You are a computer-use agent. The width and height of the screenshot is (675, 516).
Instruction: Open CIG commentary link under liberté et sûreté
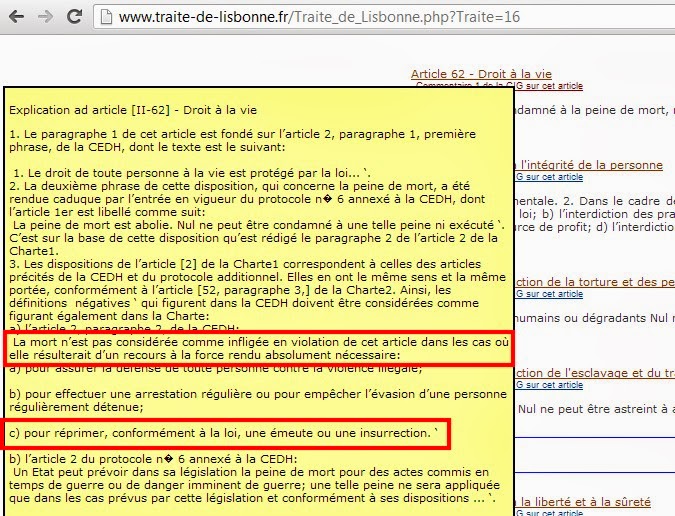[549, 513]
